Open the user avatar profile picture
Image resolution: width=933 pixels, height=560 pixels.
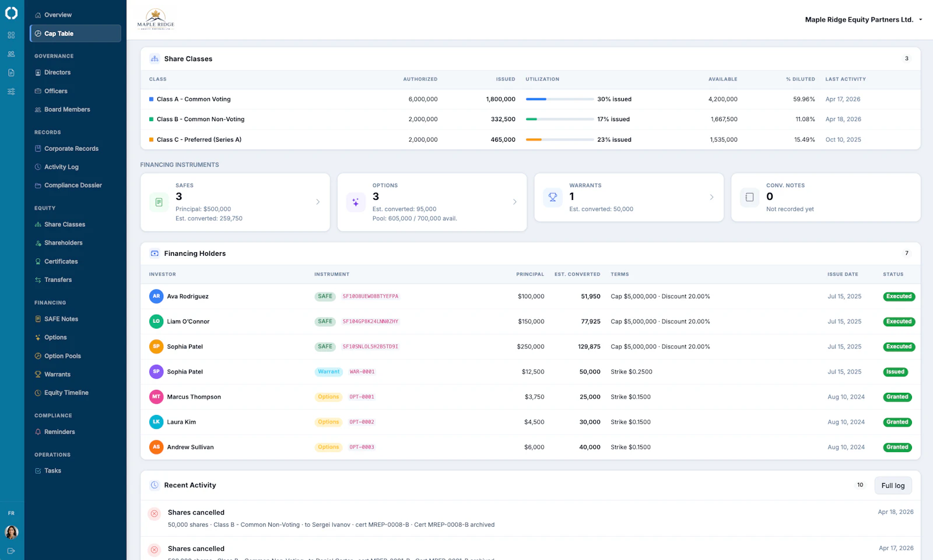(12, 532)
